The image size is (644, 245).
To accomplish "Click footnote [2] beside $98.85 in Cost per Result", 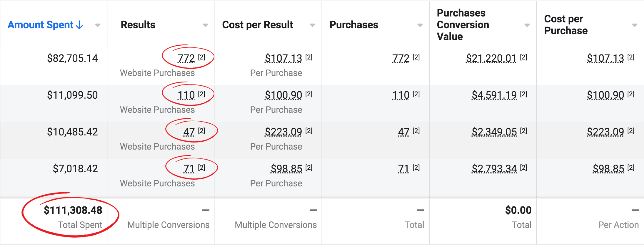I will click(309, 168).
